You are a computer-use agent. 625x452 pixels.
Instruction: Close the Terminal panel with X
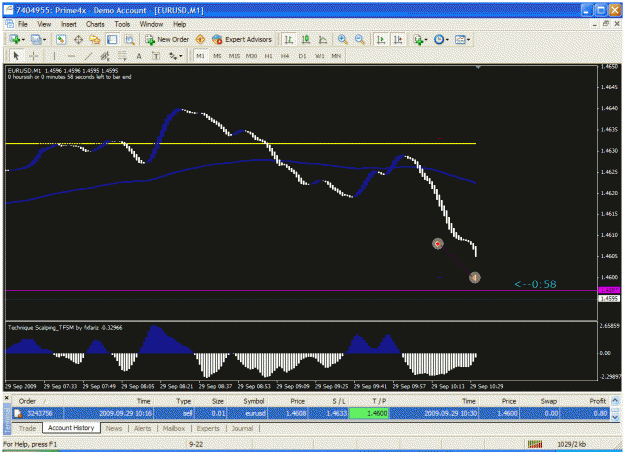coord(7,398)
